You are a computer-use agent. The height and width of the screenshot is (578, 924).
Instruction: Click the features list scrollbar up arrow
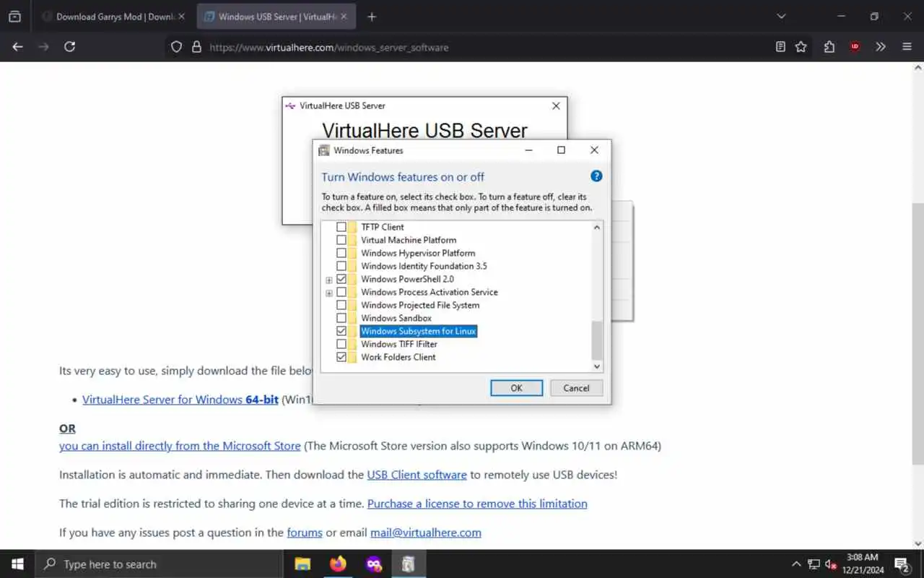click(x=596, y=227)
